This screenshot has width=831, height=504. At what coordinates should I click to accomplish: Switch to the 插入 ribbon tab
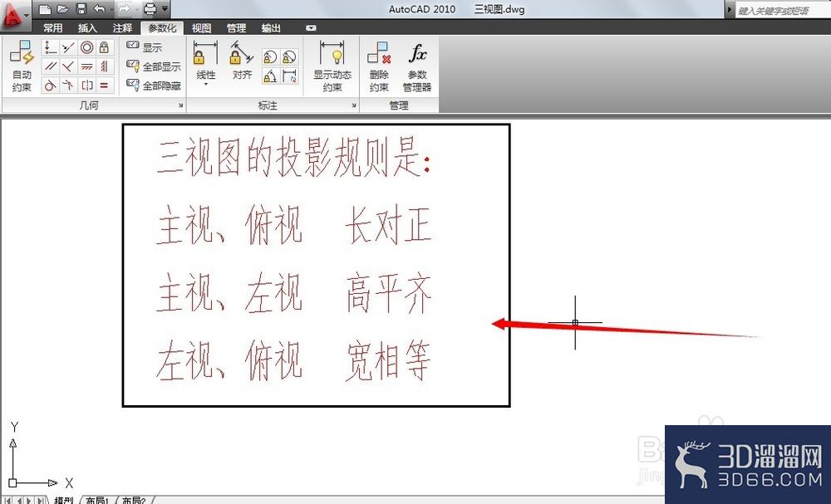pyautogui.click(x=87, y=28)
